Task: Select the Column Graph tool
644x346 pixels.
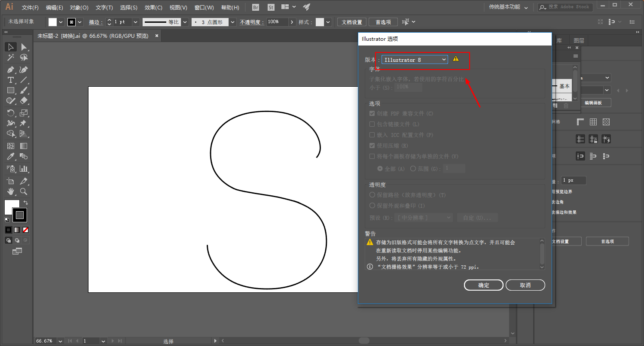Action: [24, 169]
